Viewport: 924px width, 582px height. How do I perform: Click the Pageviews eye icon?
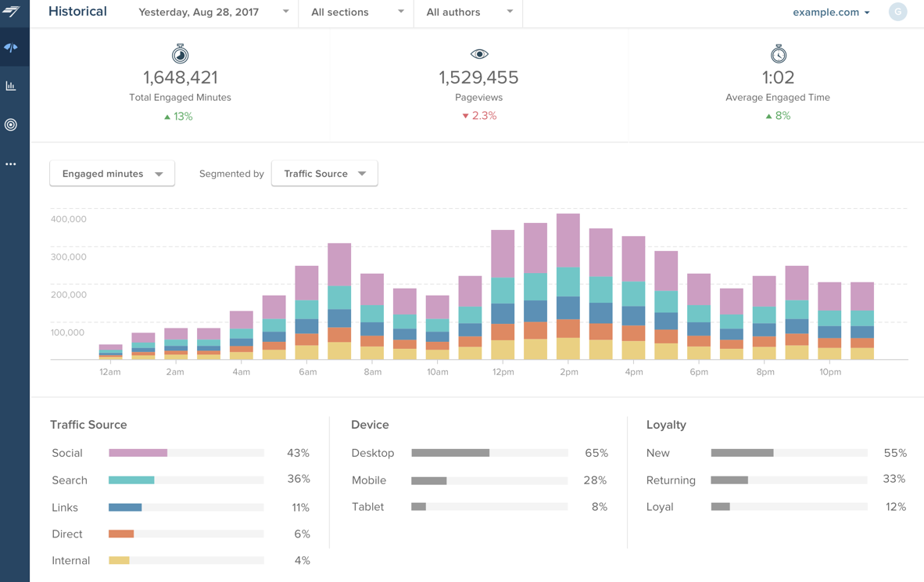click(479, 54)
